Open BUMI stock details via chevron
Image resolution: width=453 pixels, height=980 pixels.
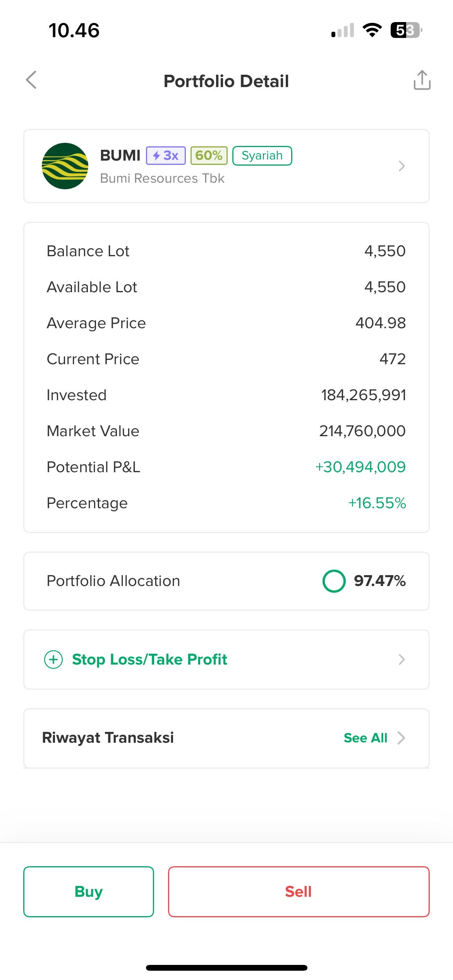point(402,166)
